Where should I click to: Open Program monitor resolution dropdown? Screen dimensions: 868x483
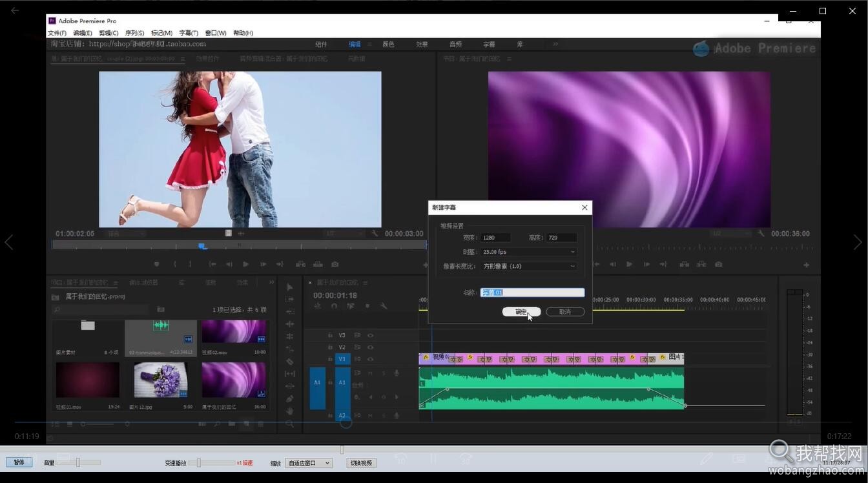coord(732,234)
